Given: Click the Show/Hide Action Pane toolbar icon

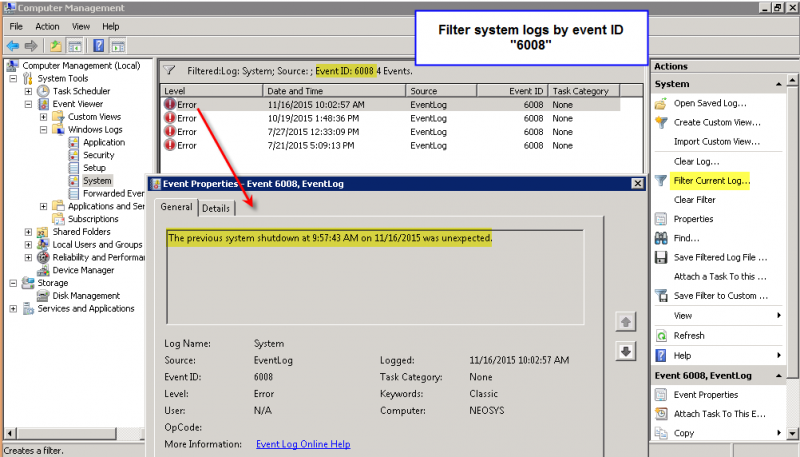Looking at the screenshot, I should 118,46.
